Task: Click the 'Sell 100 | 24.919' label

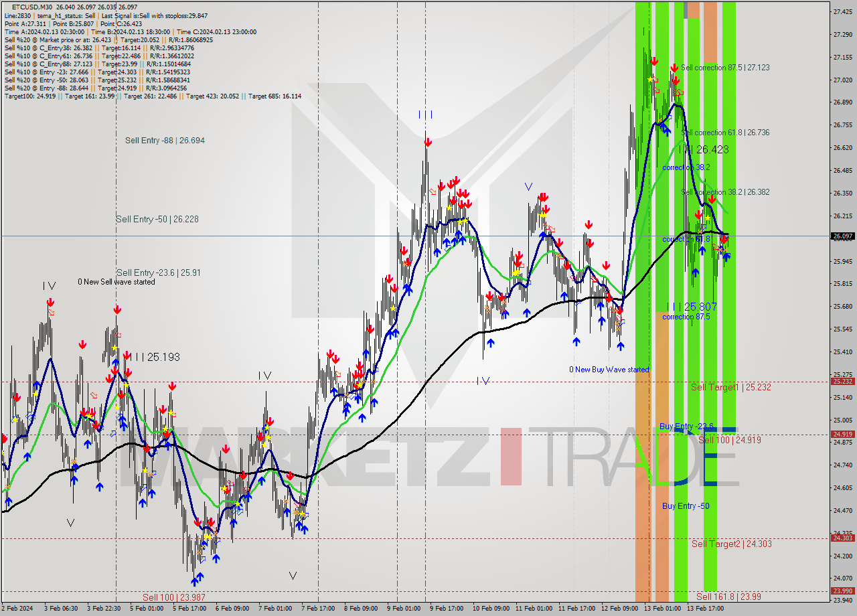Action: [729, 440]
